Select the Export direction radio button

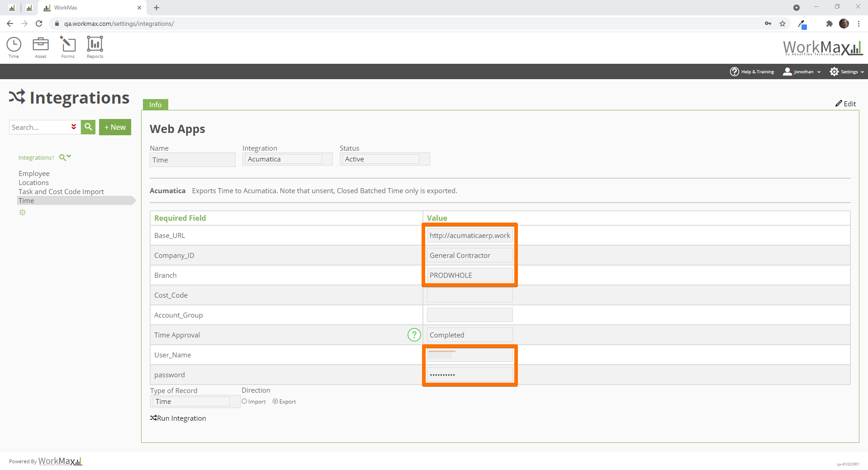tap(275, 401)
